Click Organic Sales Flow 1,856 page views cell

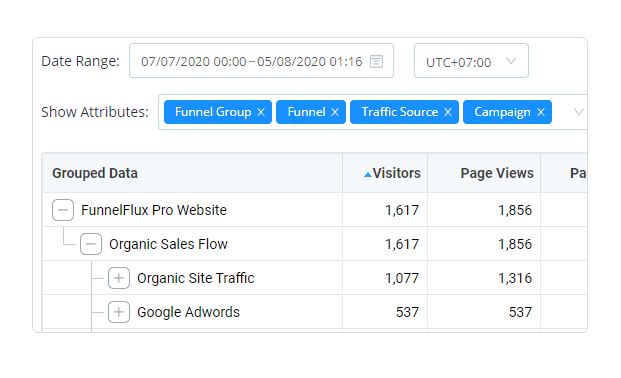pyautogui.click(x=484, y=244)
